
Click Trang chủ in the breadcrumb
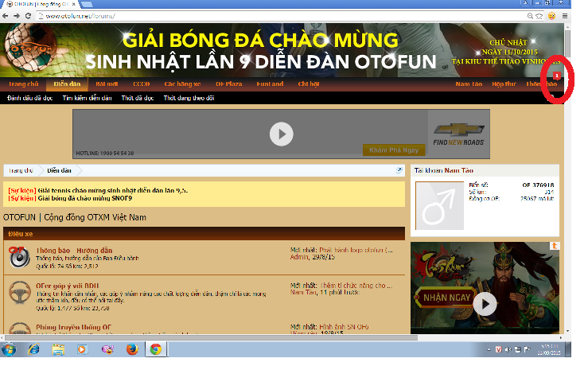coord(21,170)
